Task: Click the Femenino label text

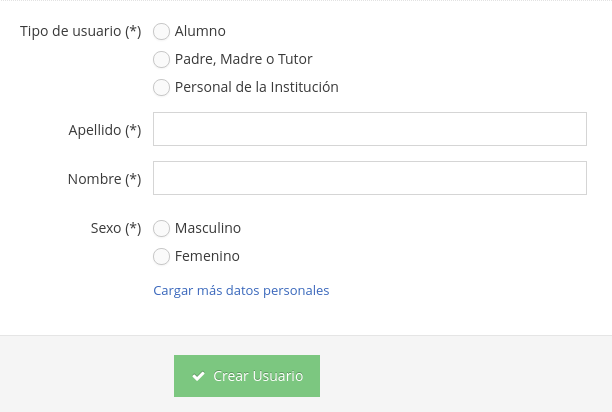Action: (x=207, y=256)
